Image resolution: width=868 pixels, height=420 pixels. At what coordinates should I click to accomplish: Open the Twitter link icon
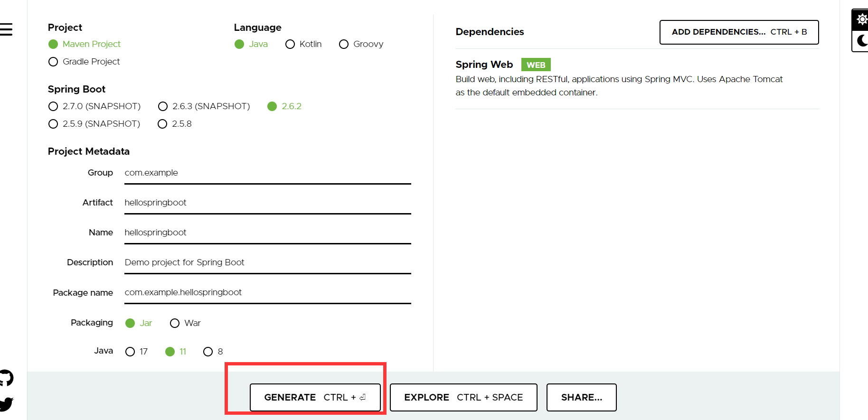click(6, 404)
